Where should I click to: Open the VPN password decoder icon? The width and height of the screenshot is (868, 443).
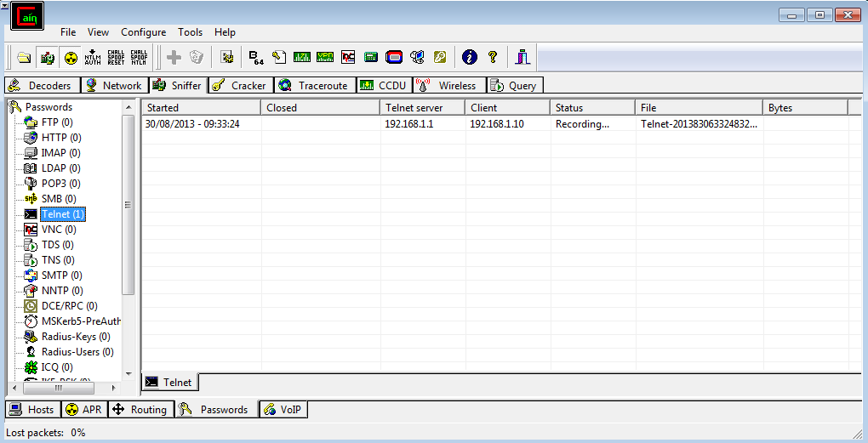click(x=325, y=57)
